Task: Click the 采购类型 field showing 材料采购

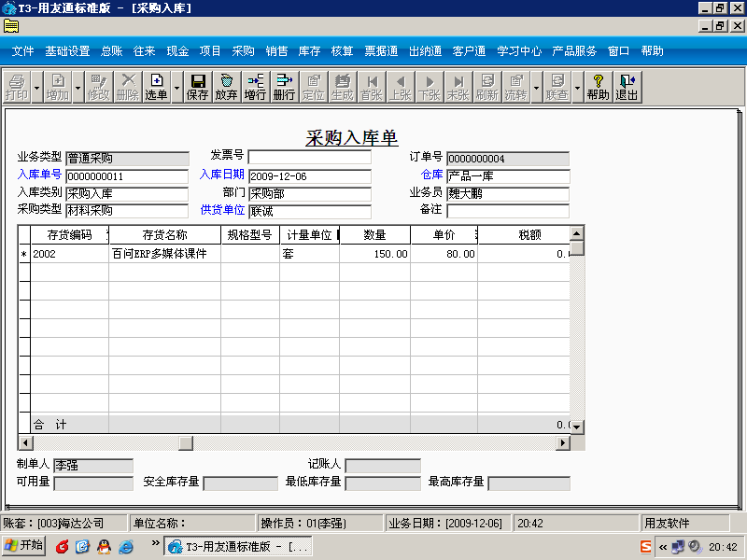Action: pos(127,211)
